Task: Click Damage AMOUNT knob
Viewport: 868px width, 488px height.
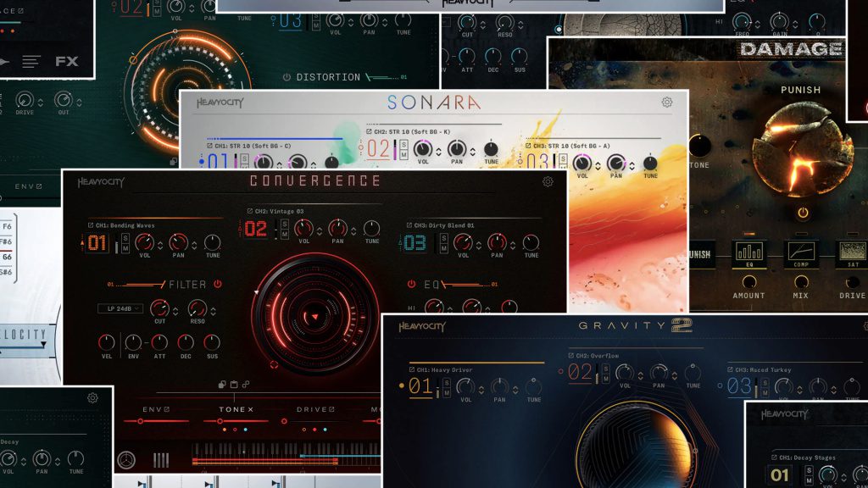Action: pos(749,282)
